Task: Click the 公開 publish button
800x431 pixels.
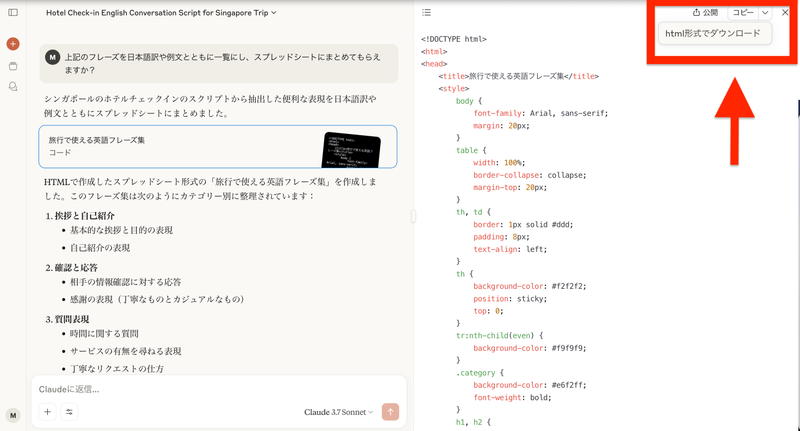Action: point(705,13)
